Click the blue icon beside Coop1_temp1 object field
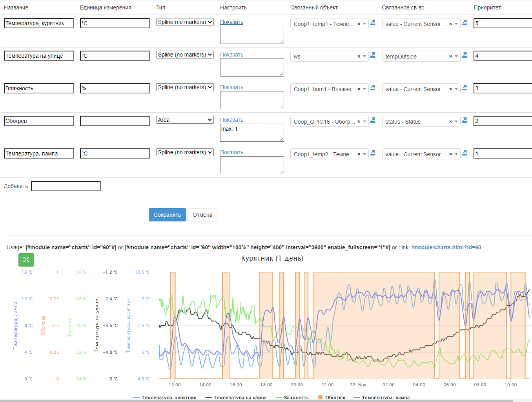532x402 pixels. pyautogui.click(x=373, y=23)
